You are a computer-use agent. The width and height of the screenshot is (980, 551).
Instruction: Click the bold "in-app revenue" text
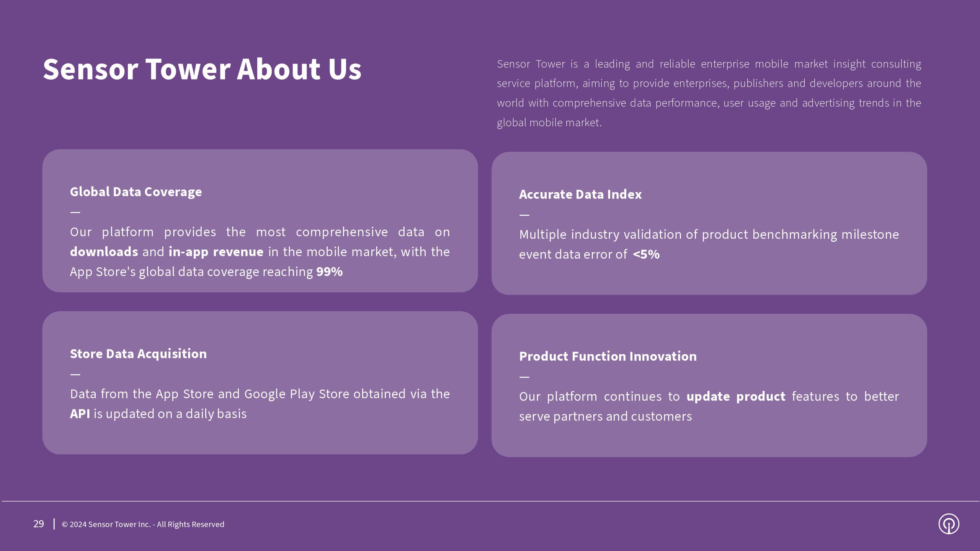[216, 252]
